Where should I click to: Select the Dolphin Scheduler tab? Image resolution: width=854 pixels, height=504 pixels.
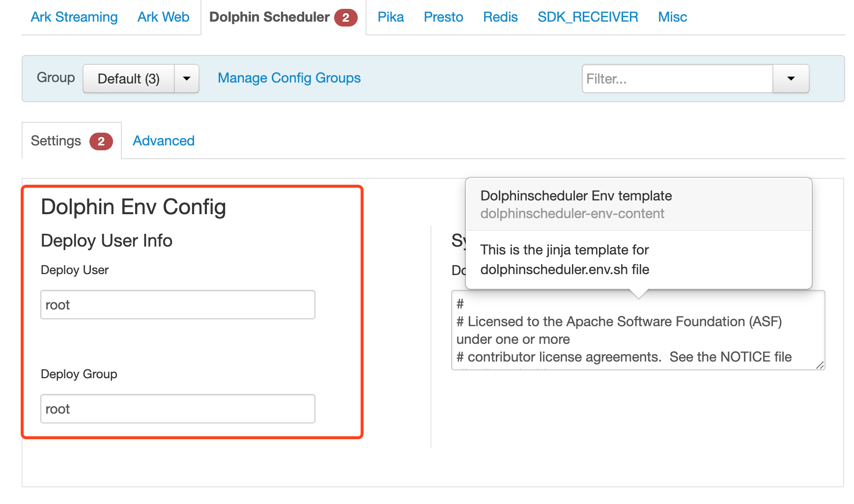tap(269, 17)
